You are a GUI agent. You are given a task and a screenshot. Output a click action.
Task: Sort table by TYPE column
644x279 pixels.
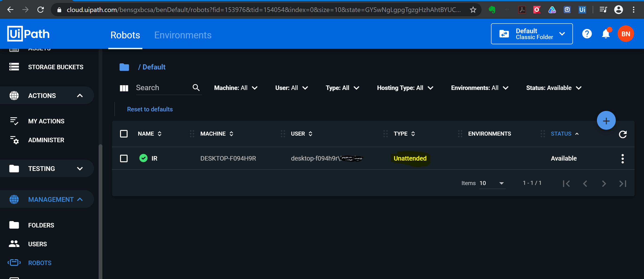[x=404, y=134]
